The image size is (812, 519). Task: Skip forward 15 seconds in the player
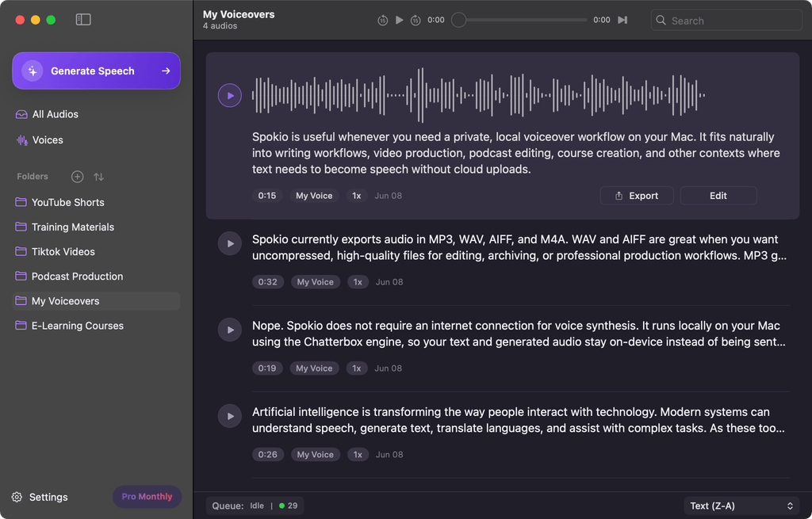click(416, 20)
